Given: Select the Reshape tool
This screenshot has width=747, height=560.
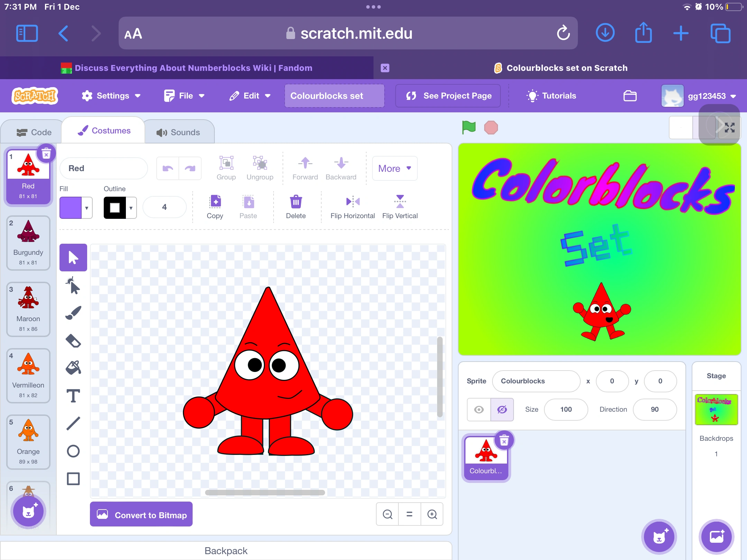Looking at the screenshot, I should point(73,286).
